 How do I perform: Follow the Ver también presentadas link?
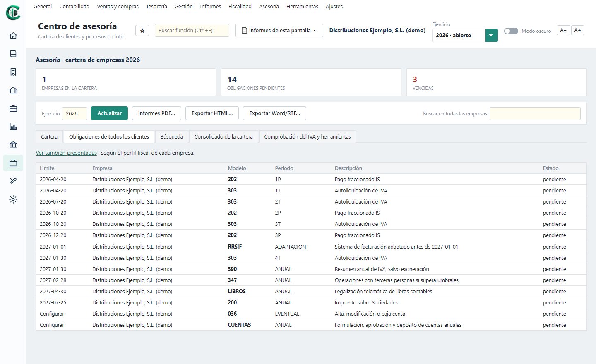pyautogui.click(x=66, y=153)
